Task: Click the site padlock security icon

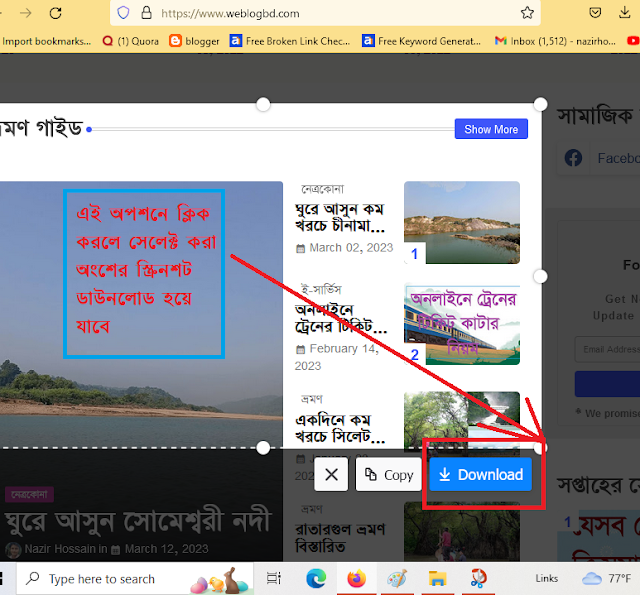Action: coord(146,13)
